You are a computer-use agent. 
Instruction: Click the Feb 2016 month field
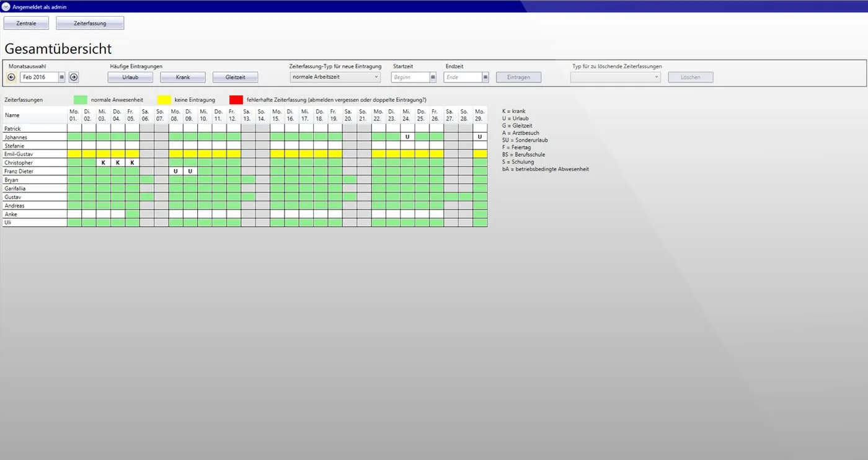click(39, 77)
